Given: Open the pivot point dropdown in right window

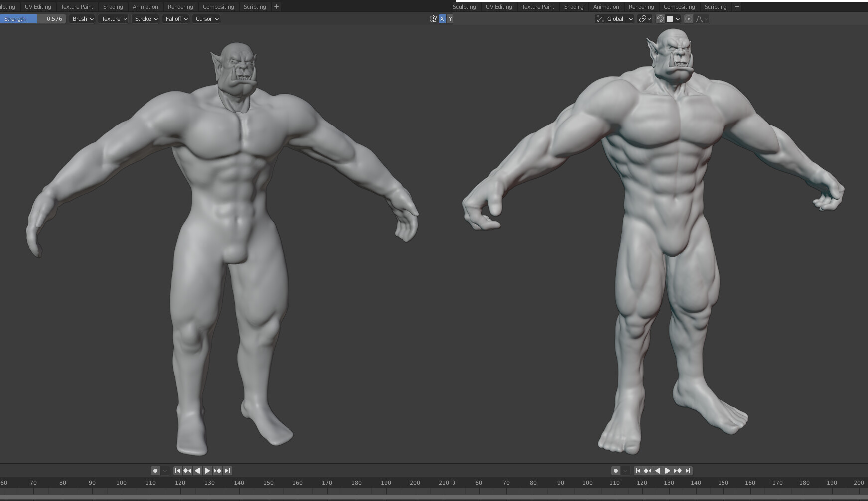Looking at the screenshot, I should (645, 19).
